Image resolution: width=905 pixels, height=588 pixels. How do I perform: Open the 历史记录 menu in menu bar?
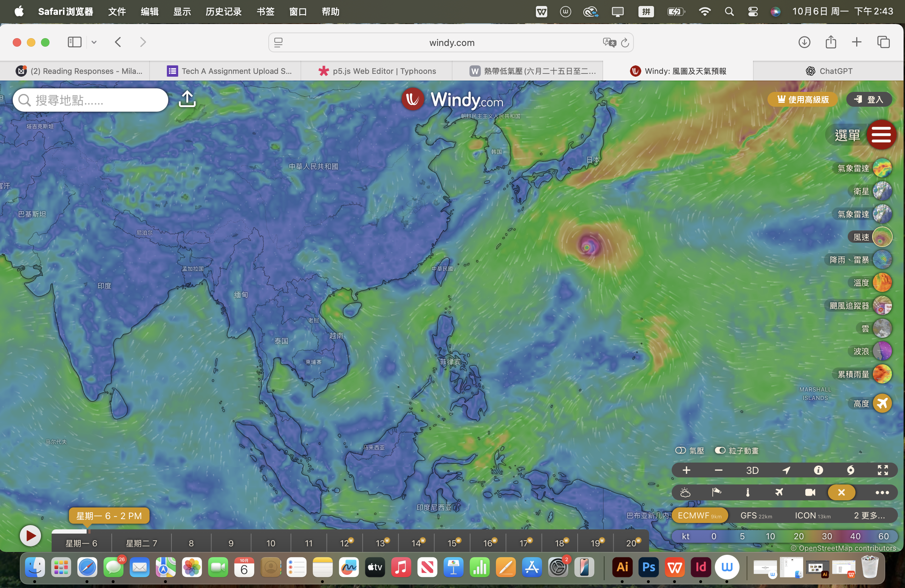(x=223, y=12)
